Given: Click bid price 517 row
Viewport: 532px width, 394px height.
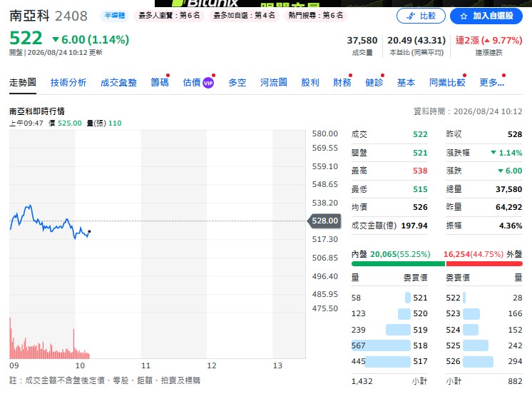Looking at the screenshot, I should coord(389,361).
